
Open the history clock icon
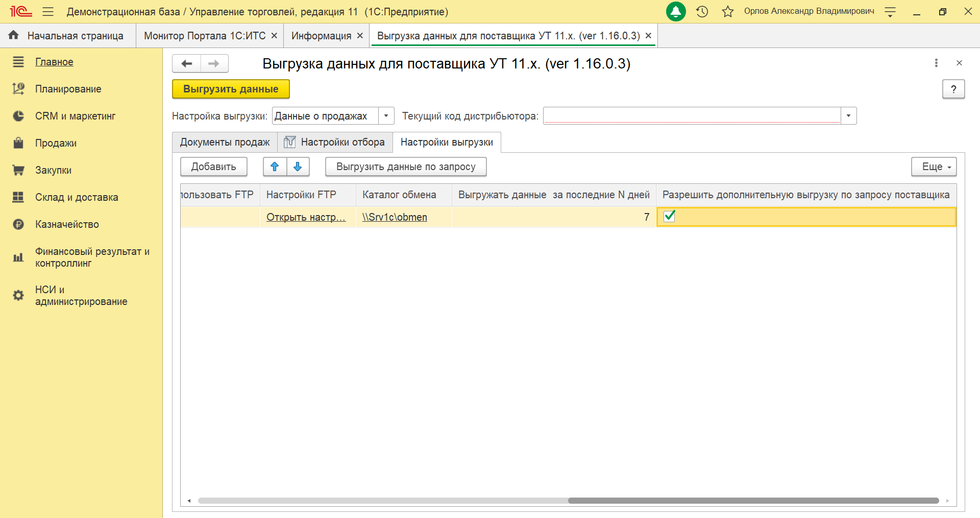coord(702,11)
